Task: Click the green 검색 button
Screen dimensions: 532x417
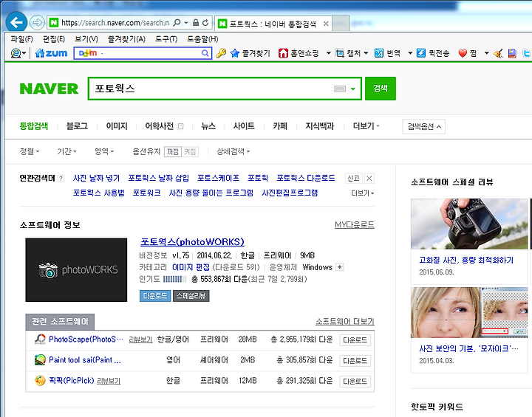Action: point(381,89)
